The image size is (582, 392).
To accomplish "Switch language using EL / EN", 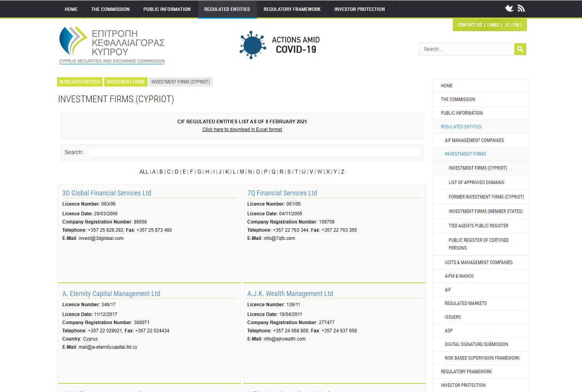I will [x=512, y=25].
